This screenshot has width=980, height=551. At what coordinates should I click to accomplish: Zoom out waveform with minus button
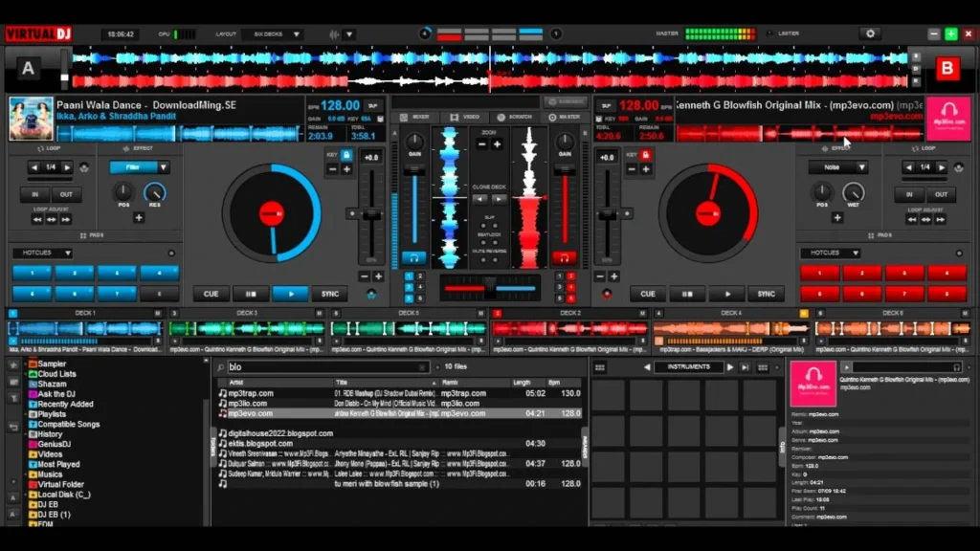click(482, 144)
